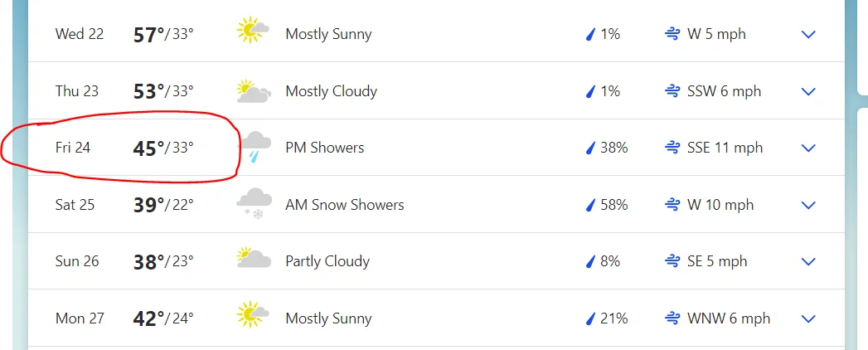This screenshot has width=868, height=350.
Task: Click the Mostly Cloudy icon for Thu 23
Action: pos(254,91)
